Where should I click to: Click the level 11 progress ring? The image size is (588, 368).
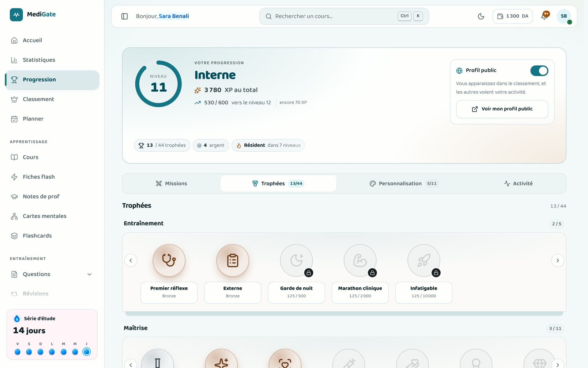tap(158, 84)
